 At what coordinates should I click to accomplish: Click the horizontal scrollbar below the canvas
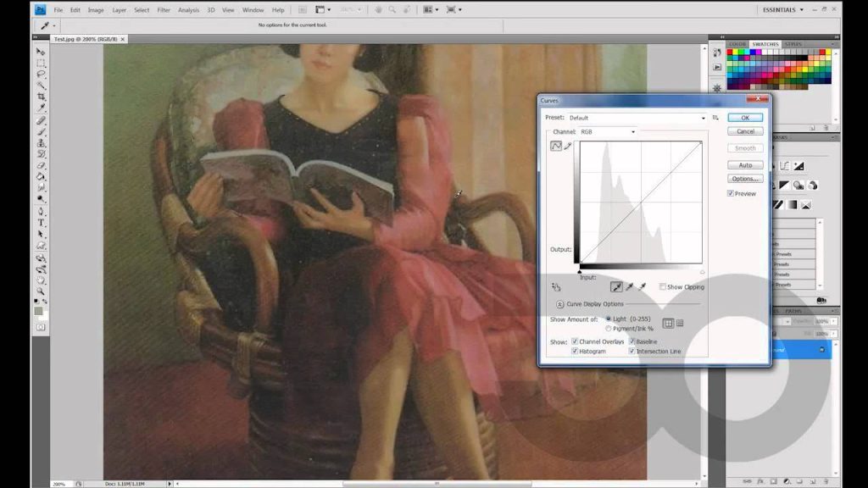tap(437, 484)
